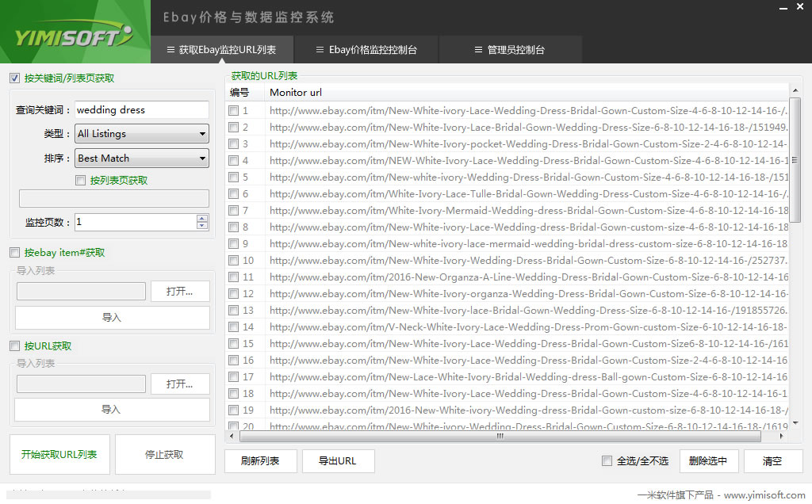Click 刷新列表 button
Viewport: 812px width, 504px height.
(x=260, y=460)
